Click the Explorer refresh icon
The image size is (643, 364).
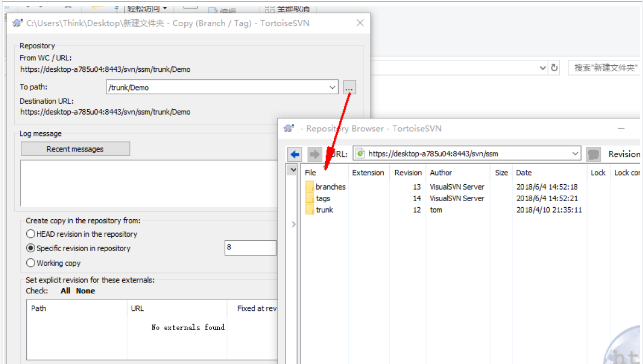(554, 67)
